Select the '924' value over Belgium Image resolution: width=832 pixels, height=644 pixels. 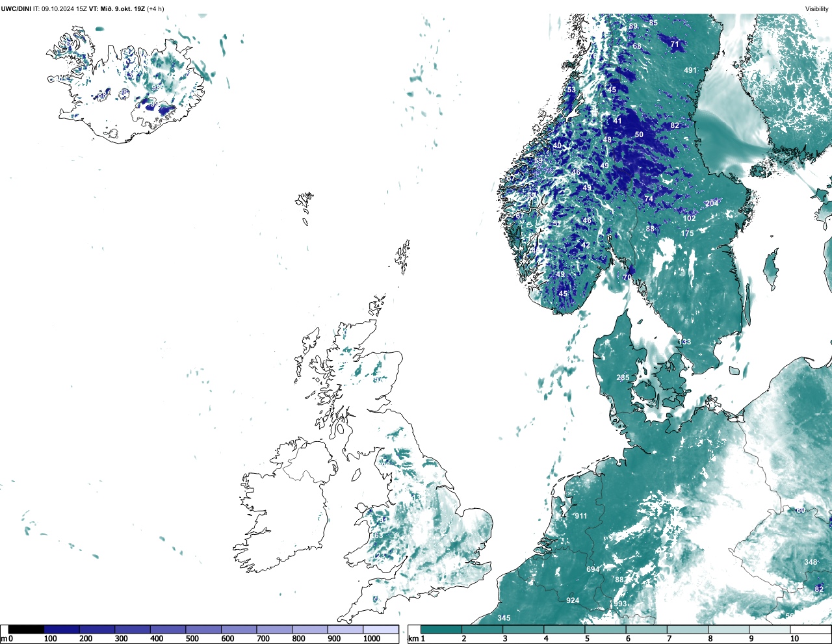coord(573,600)
